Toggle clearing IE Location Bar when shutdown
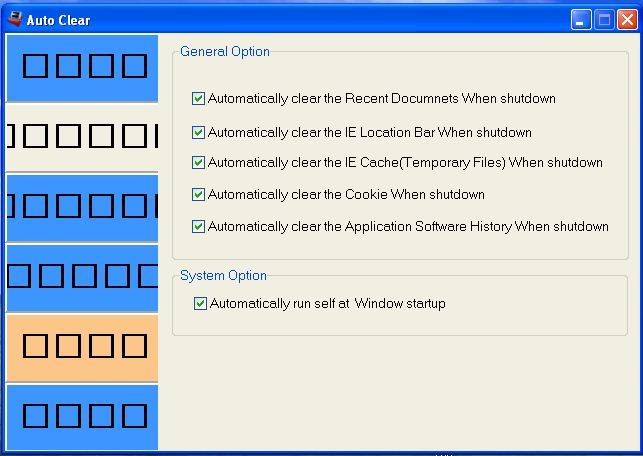643x456 pixels. click(198, 132)
